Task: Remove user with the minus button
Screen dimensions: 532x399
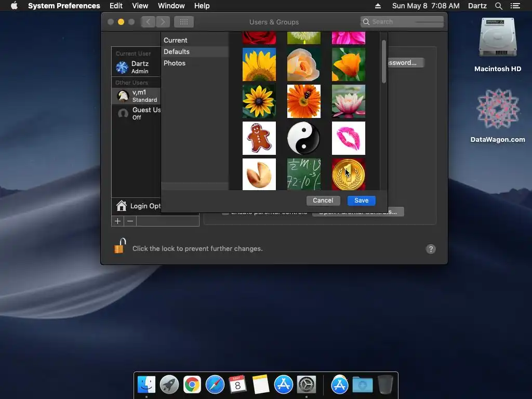Action: click(130, 221)
